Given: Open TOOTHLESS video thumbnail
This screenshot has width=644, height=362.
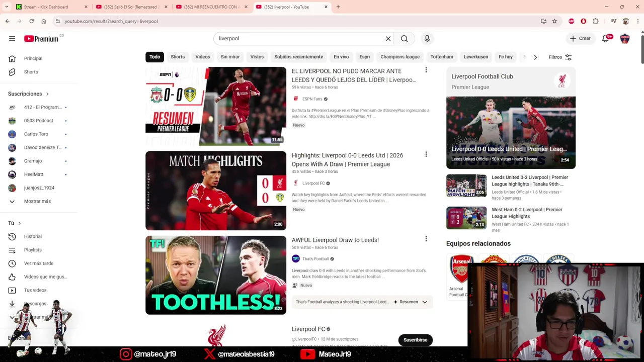Looking at the screenshot, I should [216, 275].
